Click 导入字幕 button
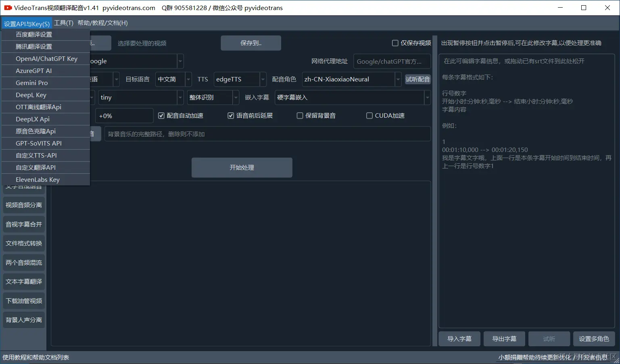620x364 pixels. [x=459, y=339]
